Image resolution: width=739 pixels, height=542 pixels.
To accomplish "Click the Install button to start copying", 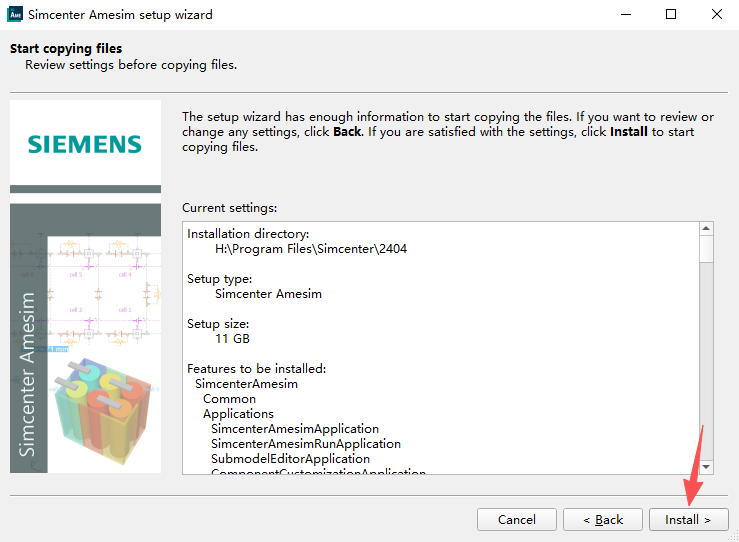I will click(688, 519).
